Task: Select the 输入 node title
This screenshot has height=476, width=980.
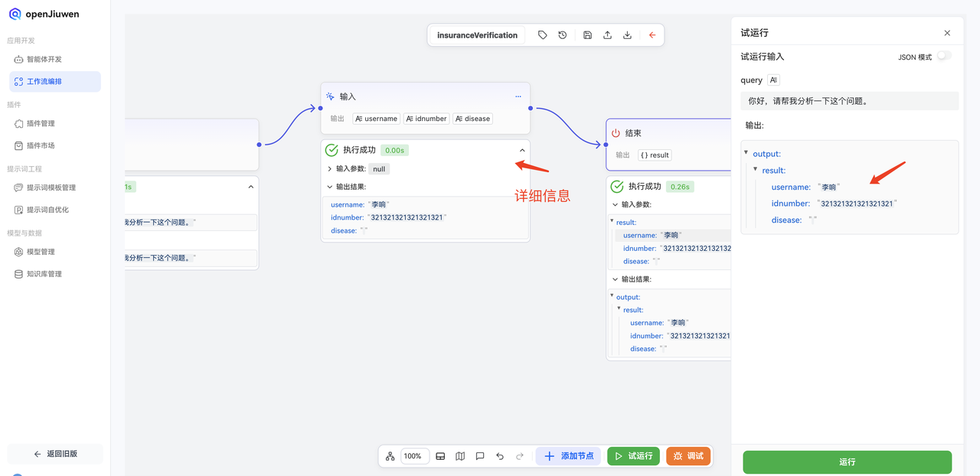Action: (x=348, y=96)
